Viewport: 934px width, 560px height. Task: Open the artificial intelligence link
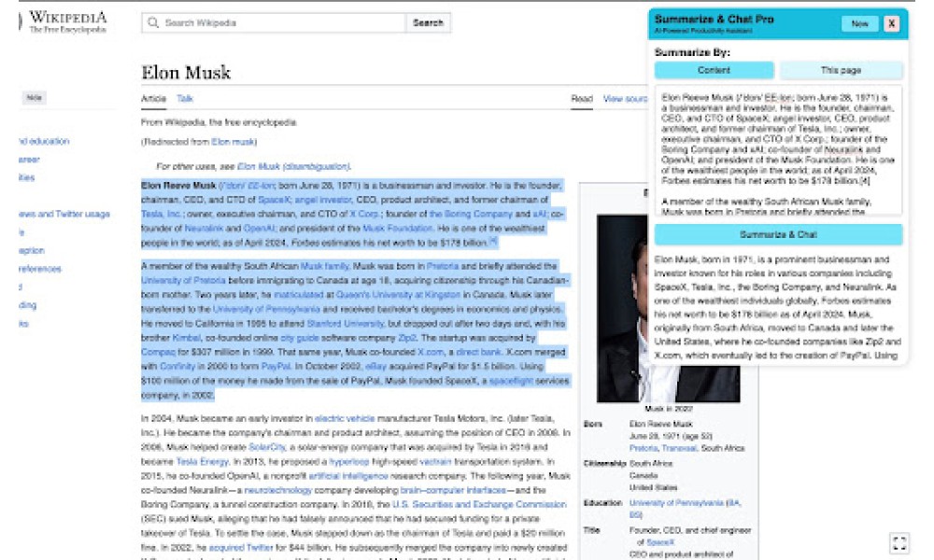tap(348, 476)
